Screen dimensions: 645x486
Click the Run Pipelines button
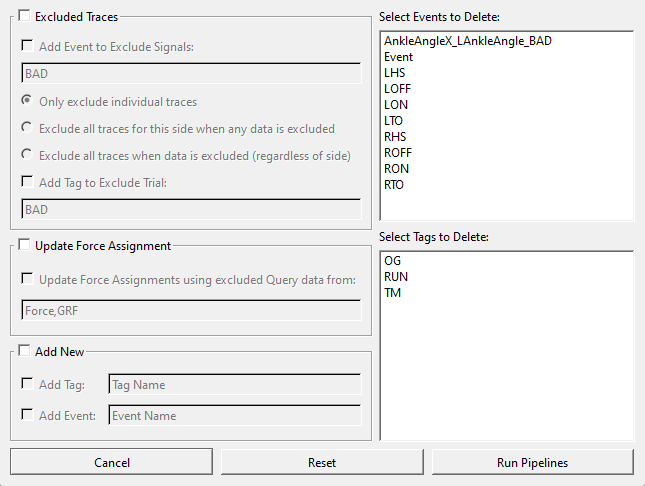pyautogui.click(x=533, y=463)
